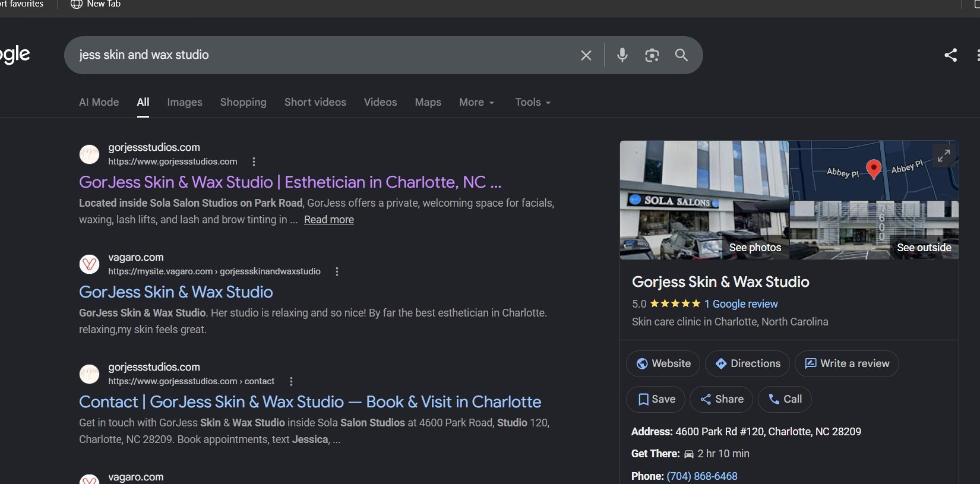
Task: Open options menu for the gorjessstudios.com contact result
Action: point(291,381)
